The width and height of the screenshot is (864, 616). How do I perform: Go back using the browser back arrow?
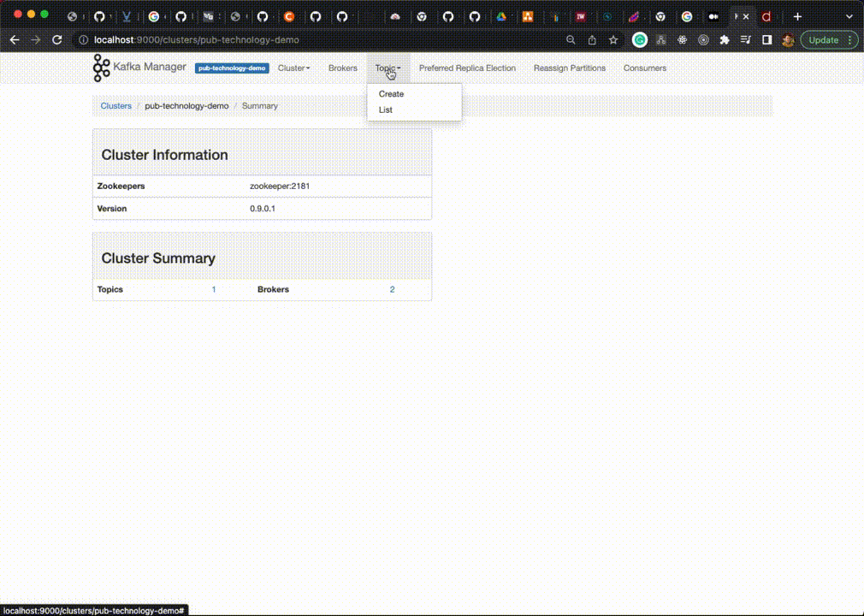point(15,39)
